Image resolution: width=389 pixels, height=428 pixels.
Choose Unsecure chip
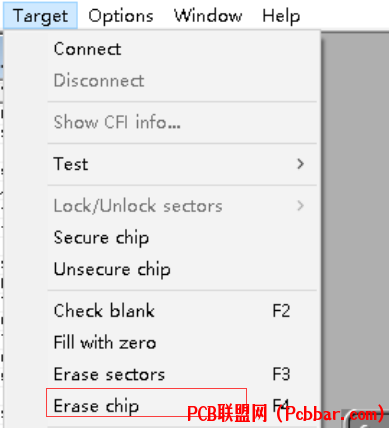182,269
